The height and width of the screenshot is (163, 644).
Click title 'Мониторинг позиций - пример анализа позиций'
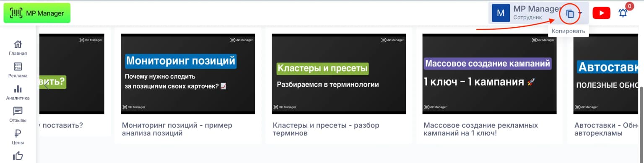(x=177, y=129)
